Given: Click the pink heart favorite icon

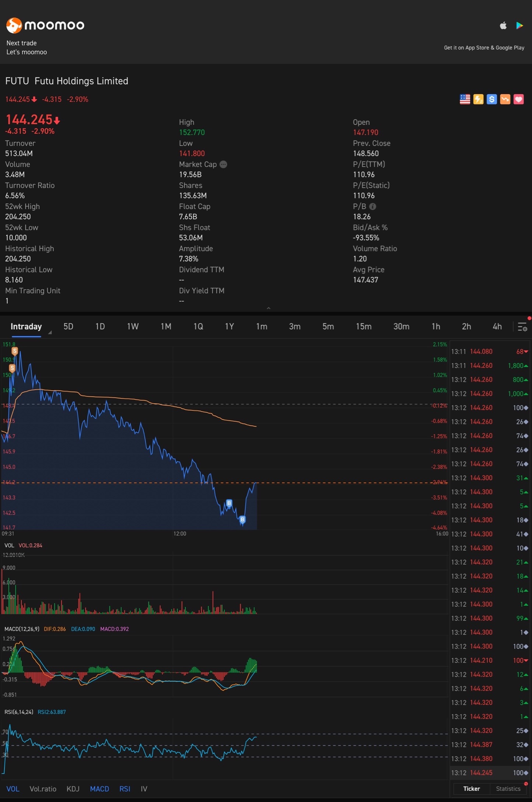Looking at the screenshot, I should click(518, 99).
